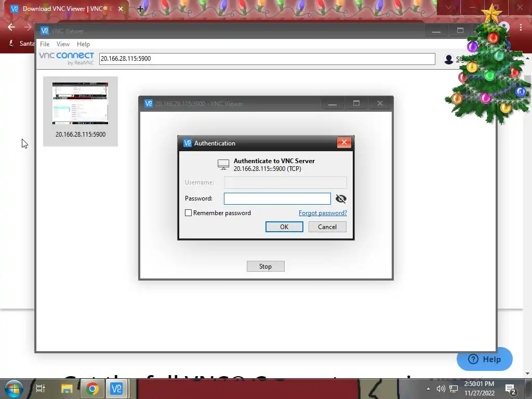
Task: Open the notification center icon
Action: pos(511,390)
